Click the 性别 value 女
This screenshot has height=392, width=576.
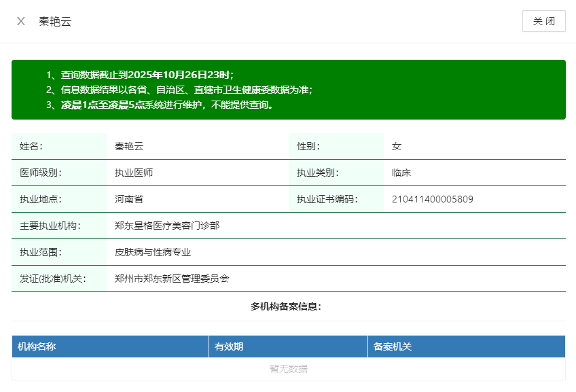[397, 146]
